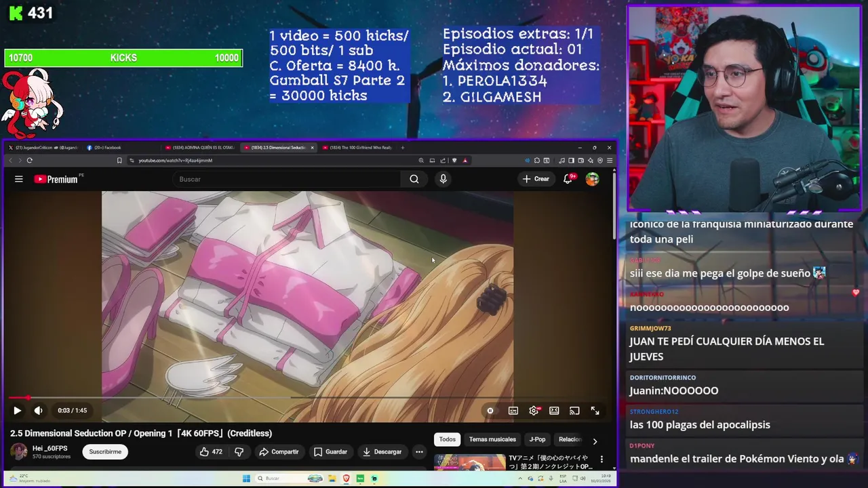The image size is (868, 488).
Task: Switch to The 100 Girlfriend browser tab
Action: click(358, 147)
